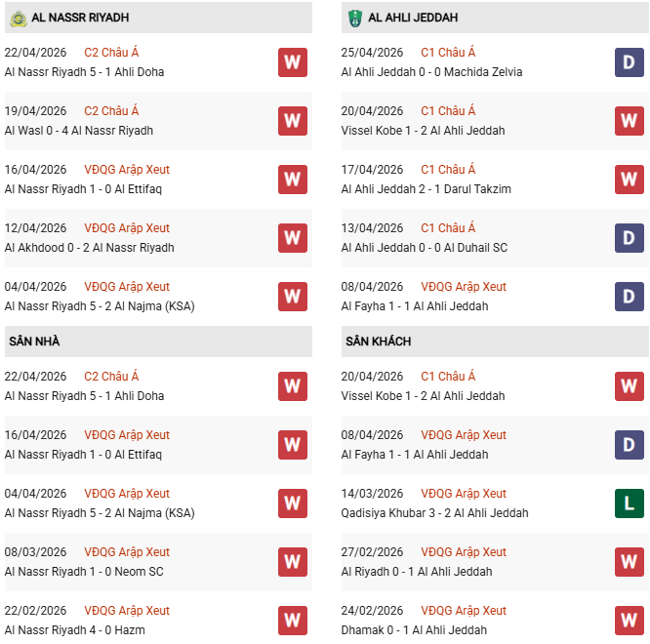Image resolution: width=650 pixels, height=644 pixels.
Task: Click the D badge for Al Duhail SC match
Action: coord(629,238)
